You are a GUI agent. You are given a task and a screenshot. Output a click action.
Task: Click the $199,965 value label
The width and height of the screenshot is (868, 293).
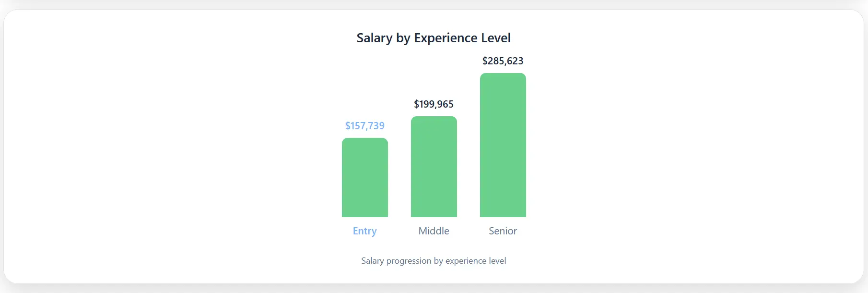(x=434, y=104)
